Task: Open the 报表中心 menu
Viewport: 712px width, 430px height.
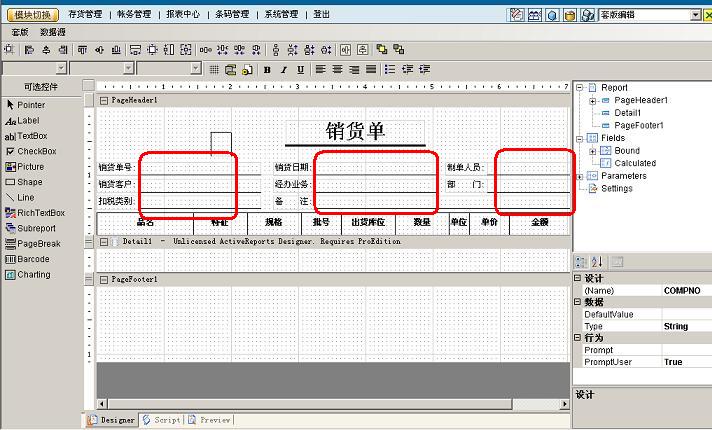Action: (x=187, y=15)
